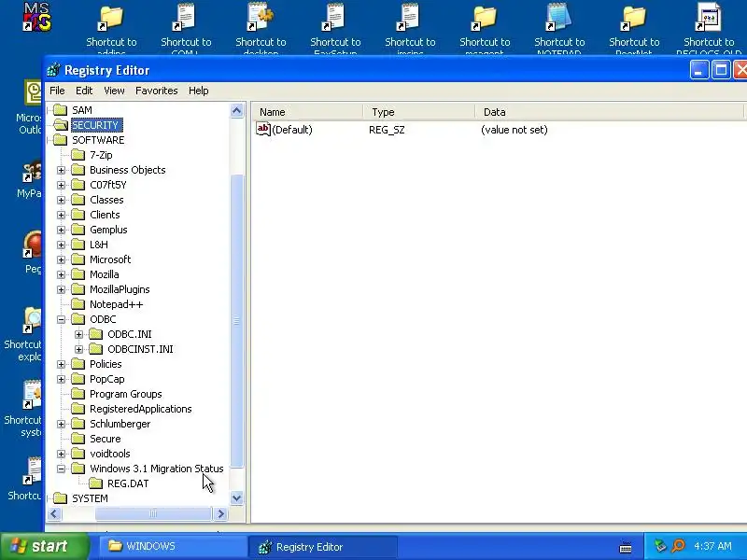Click the Schlumberger folder icon

78,424
